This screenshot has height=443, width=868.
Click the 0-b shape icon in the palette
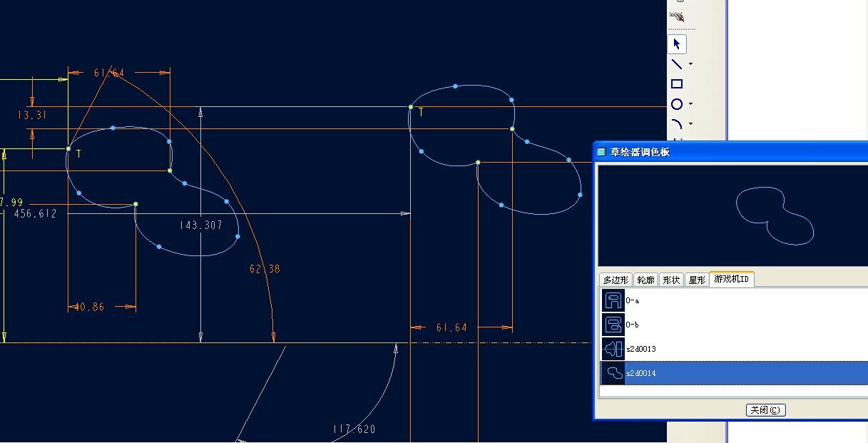click(612, 325)
